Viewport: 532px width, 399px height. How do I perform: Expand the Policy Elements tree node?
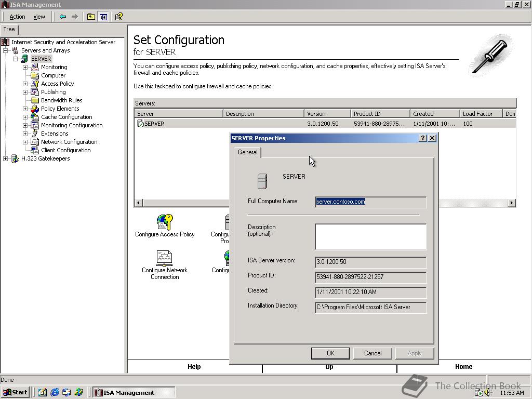[25, 109]
